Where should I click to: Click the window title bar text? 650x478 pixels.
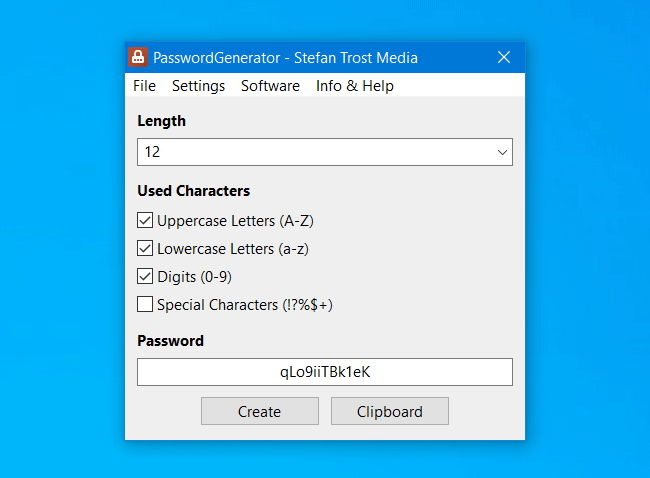[x=285, y=58]
